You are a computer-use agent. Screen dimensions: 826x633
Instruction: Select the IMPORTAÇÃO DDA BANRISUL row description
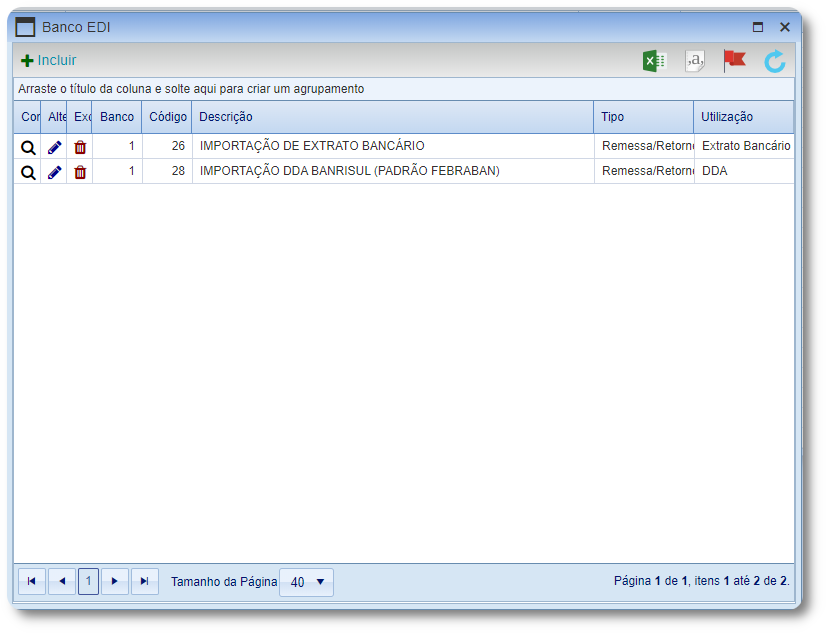(x=349, y=172)
